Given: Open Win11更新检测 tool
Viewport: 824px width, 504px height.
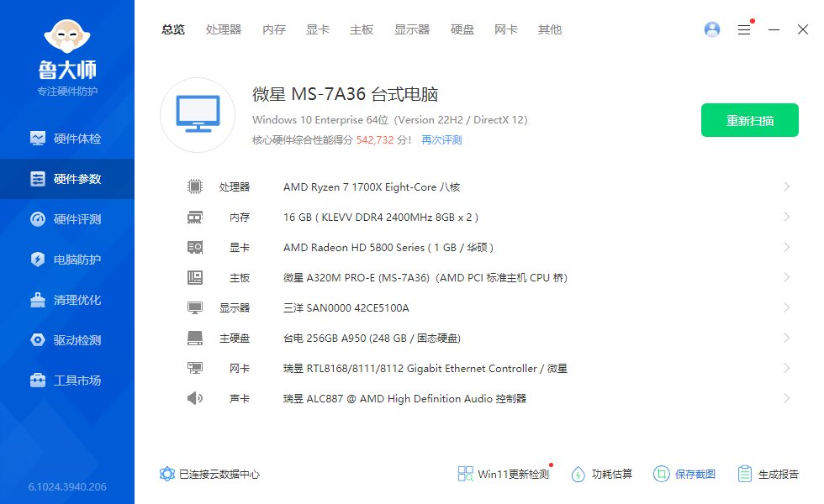Looking at the screenshot, I should click(504, 474).
